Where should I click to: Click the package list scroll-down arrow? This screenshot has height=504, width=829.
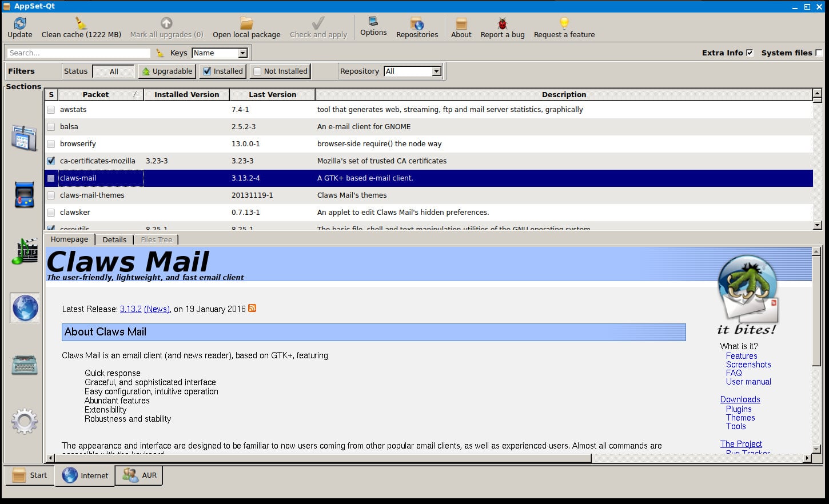817,225
